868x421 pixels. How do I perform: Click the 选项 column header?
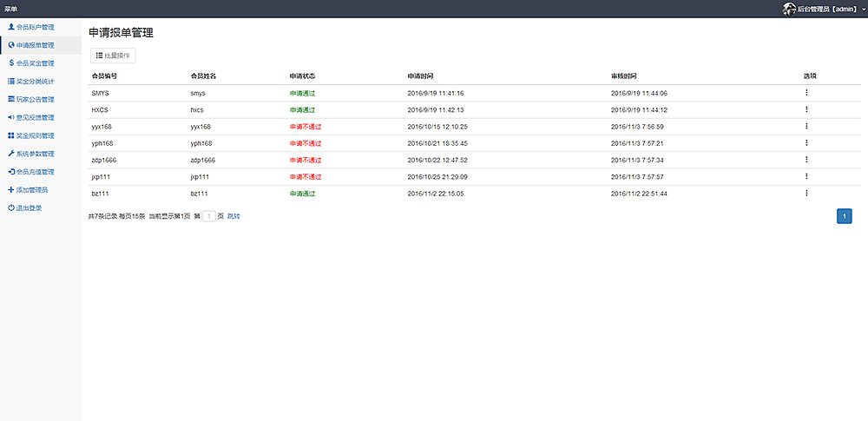(x=811, y=76)
